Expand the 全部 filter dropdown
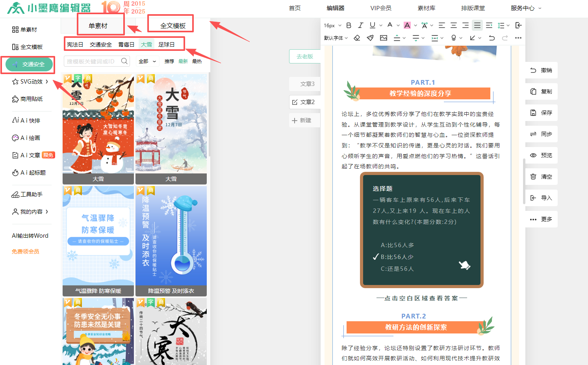 [147, 61]
